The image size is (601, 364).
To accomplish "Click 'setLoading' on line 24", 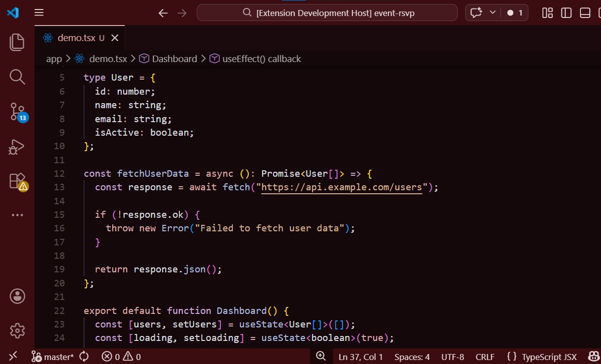I will tap(211, 338).
